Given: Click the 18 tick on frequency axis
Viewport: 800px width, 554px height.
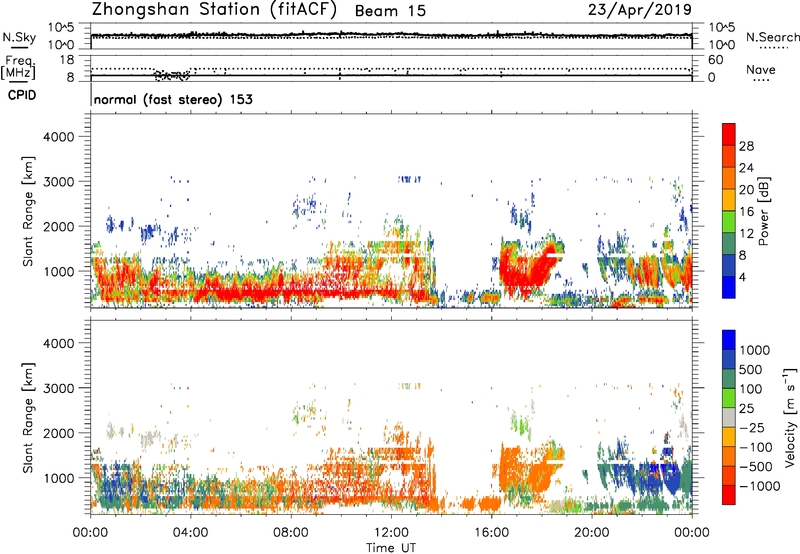Looking at the screenshot, I should [x=67, y=60].
